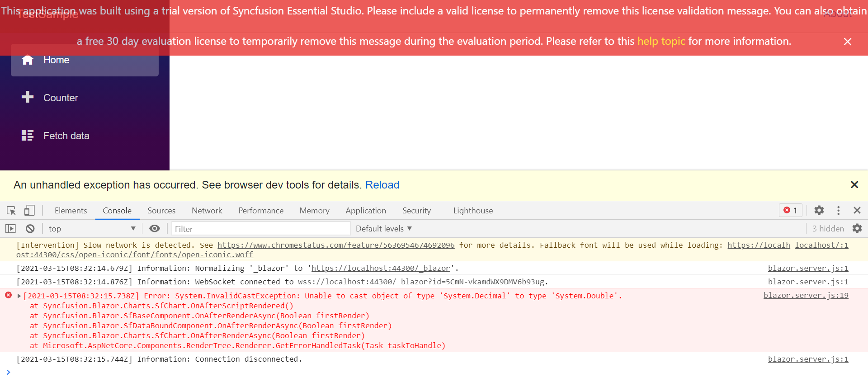Toggle the device toolbar icon
This screenshot has height=382, width=868.
click(x=29, y=211)
